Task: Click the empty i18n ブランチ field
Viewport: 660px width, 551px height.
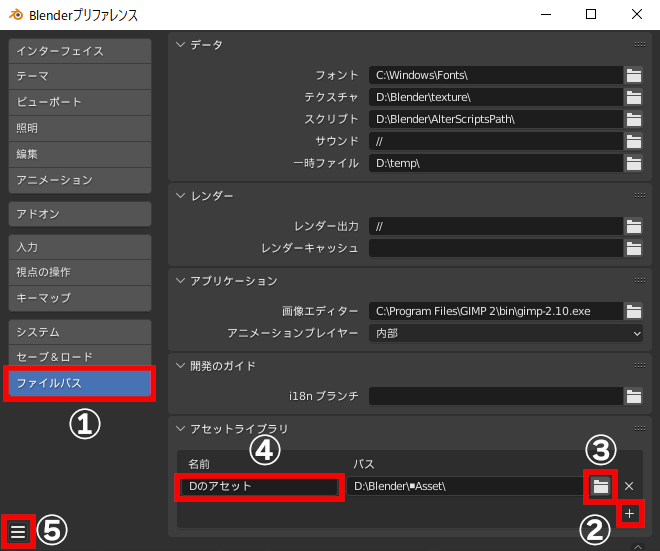Action: coord(496,396)
